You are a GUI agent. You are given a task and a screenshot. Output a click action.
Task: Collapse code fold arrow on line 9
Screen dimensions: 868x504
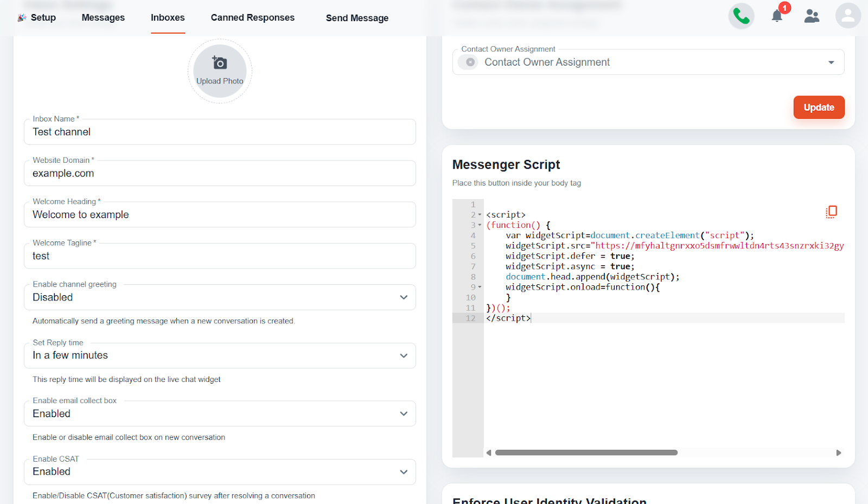[x=480, y=287]
